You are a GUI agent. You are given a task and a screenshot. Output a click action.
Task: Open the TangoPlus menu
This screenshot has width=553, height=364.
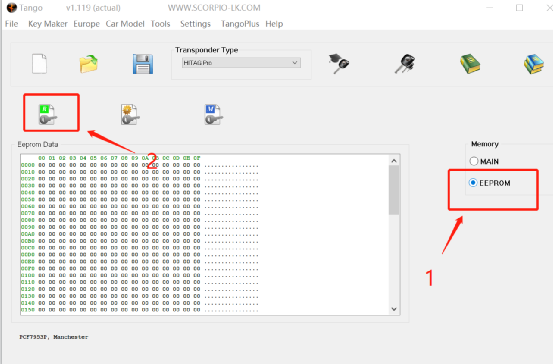pyautogui.click(x=240, y=24)
